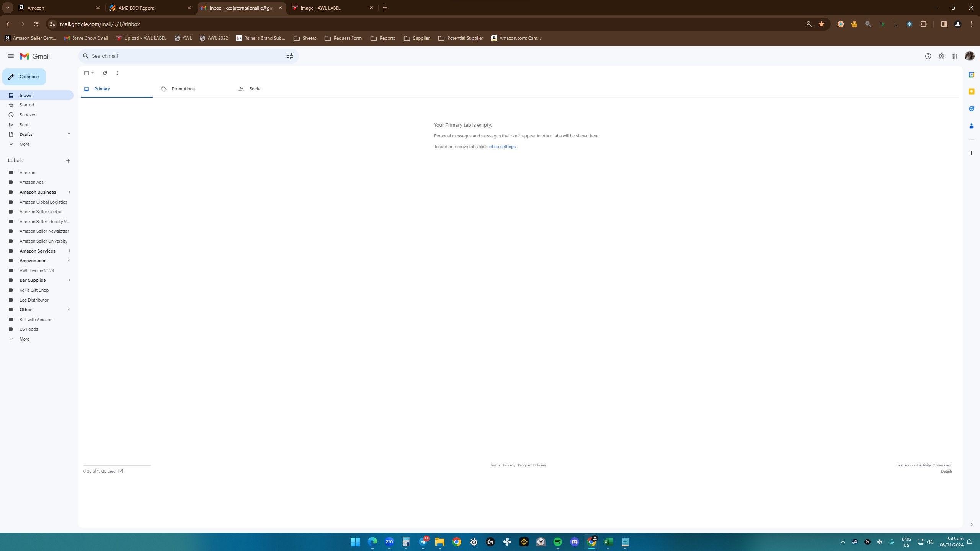980x551 pixels.
Task: Open Excel from the taskbar
Action: [608, 542]
